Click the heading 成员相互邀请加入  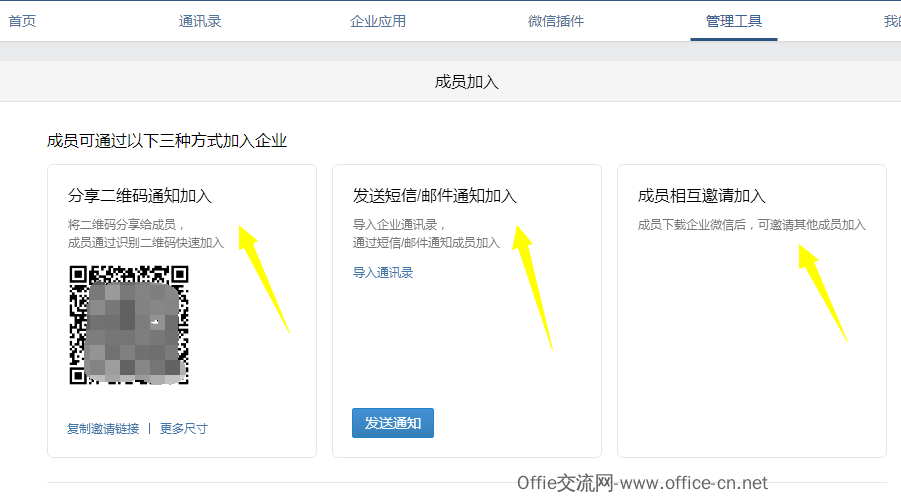702,196
